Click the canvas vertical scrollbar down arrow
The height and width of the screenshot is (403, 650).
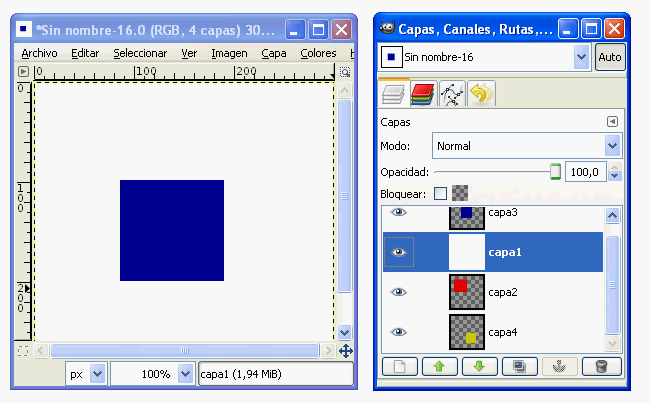point(345,332)
